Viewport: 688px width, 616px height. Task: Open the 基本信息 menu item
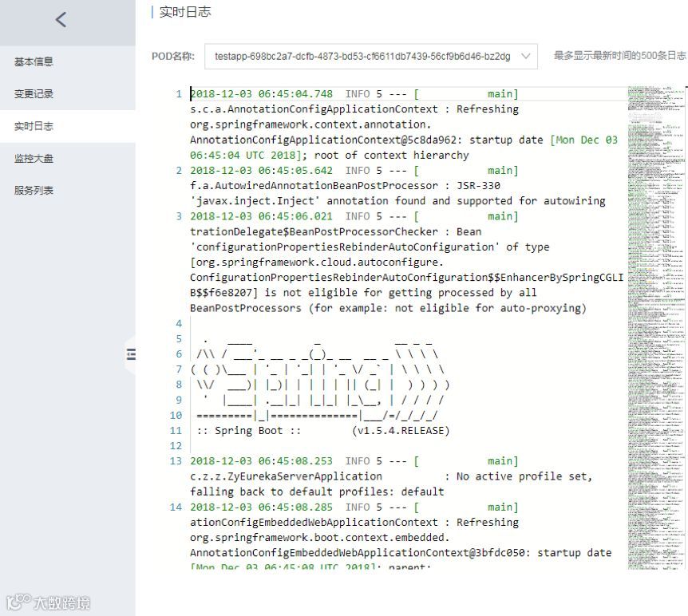(34, 62)
